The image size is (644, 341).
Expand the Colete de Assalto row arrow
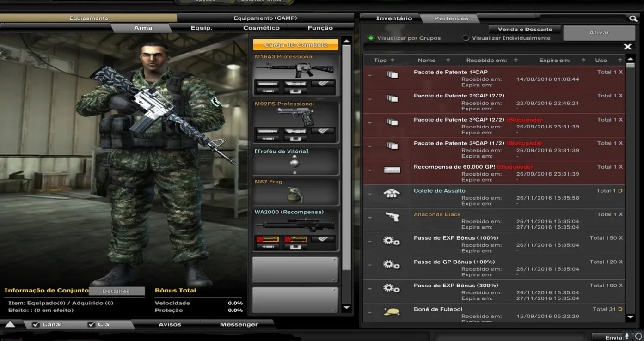[x=370, y=194]
